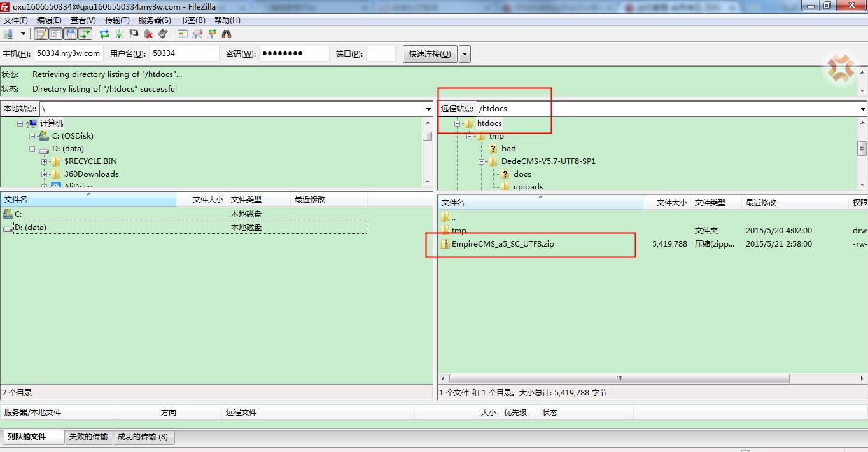Click the process queue icon
The height and width of the screenshot is (452, 868).
(x=119, y=34)
